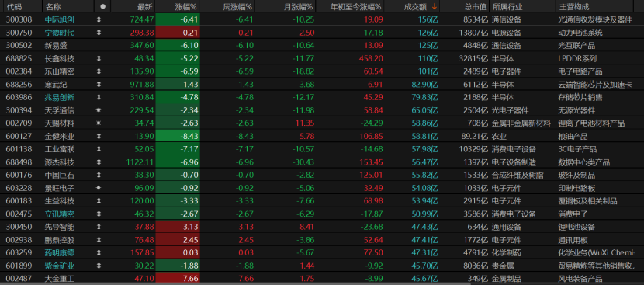Image resolution: width=644 pixels, height=285 pixels.
Task: Sort by the 主营构成 column header
Action: [573, 6]
